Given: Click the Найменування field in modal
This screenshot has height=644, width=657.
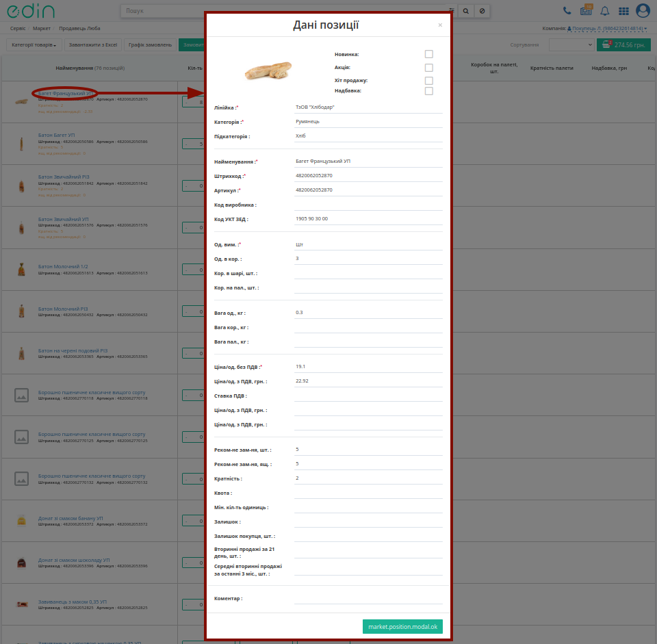Looking at the screenshot, I should click(368, 162).
